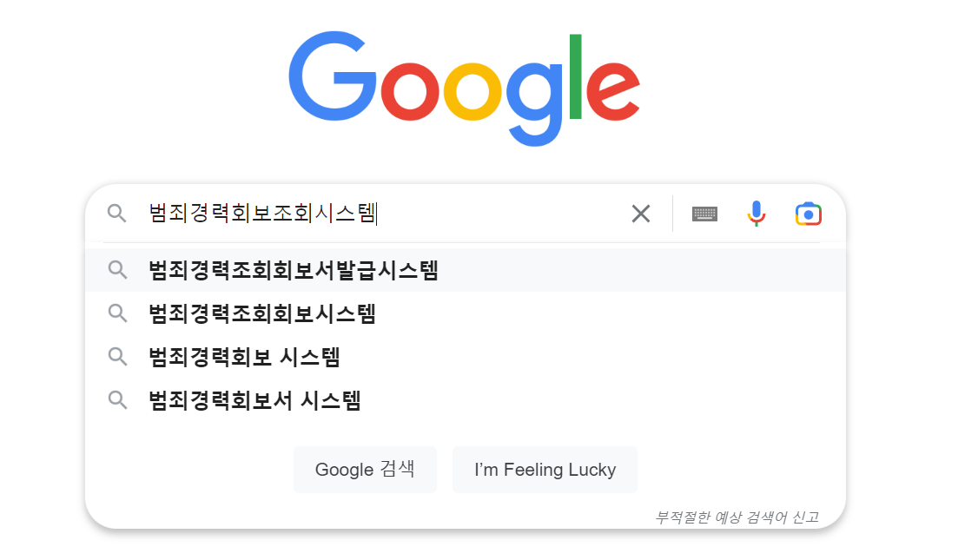Click the magnifier icon beside 범죄경력조회회보시스템
This screenshot has width=978, height=560.
[x=117, y=313]
